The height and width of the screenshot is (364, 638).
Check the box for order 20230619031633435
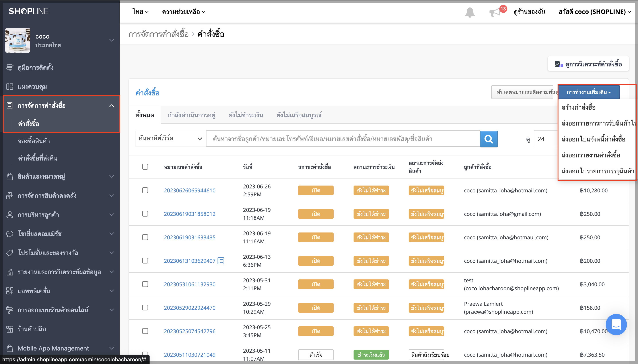145,237
